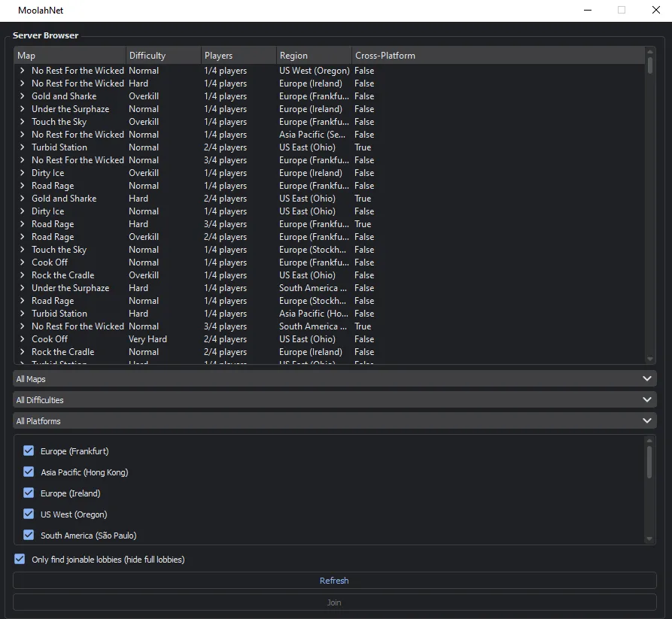Open the All Platforms dropdown

click(x=335, y=420)
